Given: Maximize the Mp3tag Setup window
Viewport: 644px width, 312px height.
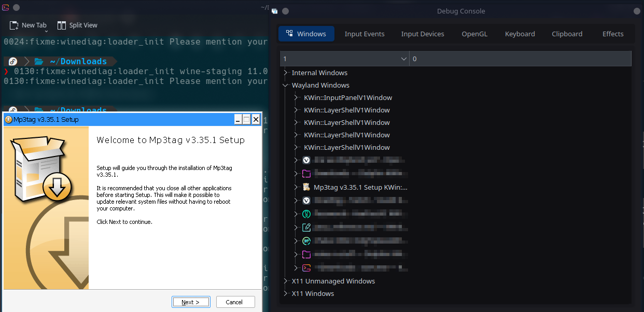Looking at the screenshot, I should [247, 120].
